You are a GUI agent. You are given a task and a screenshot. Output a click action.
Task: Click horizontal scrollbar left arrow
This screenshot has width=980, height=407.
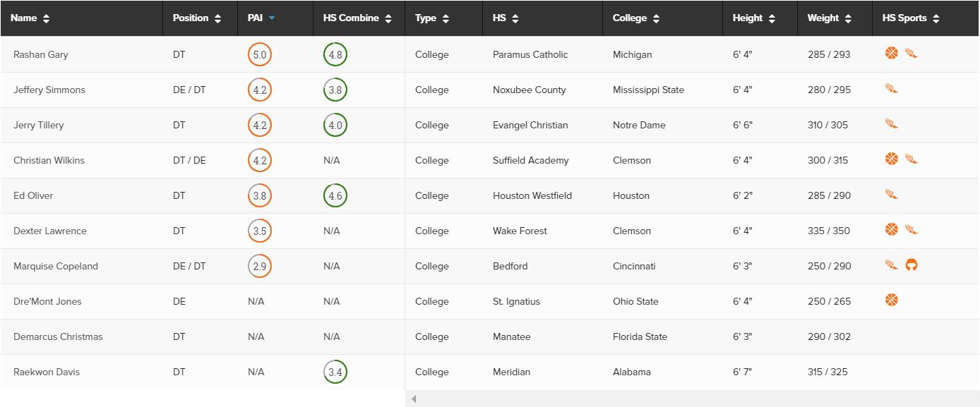pyautogui.click(x=414, y=399)
